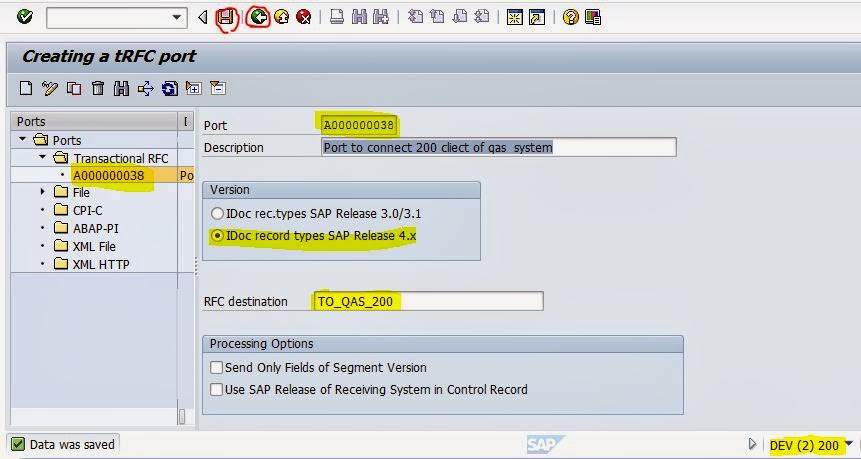Click the pencil Change icon
This screenshot has width=861, height=459.
click(x=49, y=88)
